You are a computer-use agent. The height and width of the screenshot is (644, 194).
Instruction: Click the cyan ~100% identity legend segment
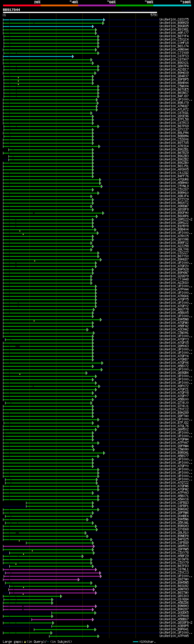[x=172, y=5]
